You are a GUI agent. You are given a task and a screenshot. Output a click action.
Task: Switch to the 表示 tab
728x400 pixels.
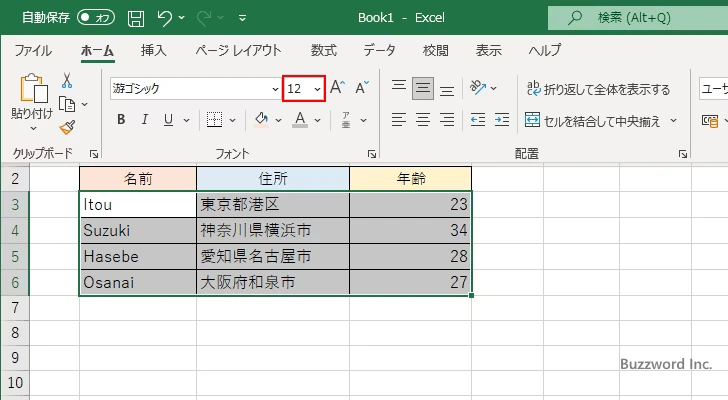coord(488,50)
